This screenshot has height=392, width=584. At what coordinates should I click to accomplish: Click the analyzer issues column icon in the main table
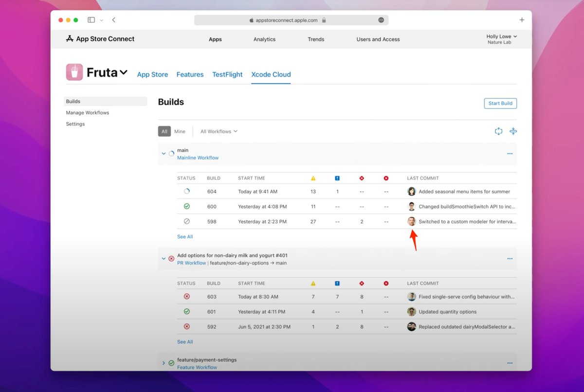coord(337,178)
